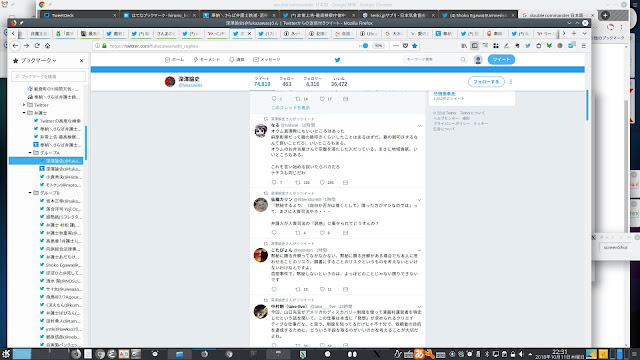Open a new Firefox tab with the plus icon
The width and height of the screenshot is (640, 360).
tap(574, 33)
